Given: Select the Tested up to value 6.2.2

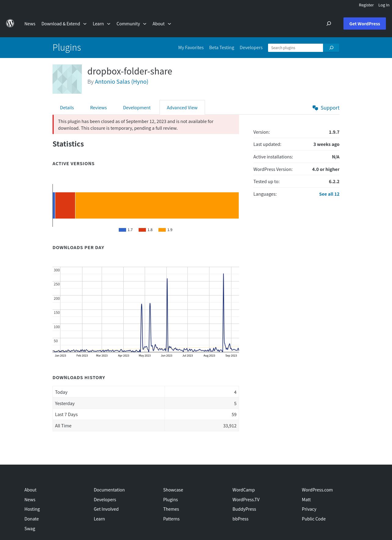Looking at the screenshot, I should (334, 182).
